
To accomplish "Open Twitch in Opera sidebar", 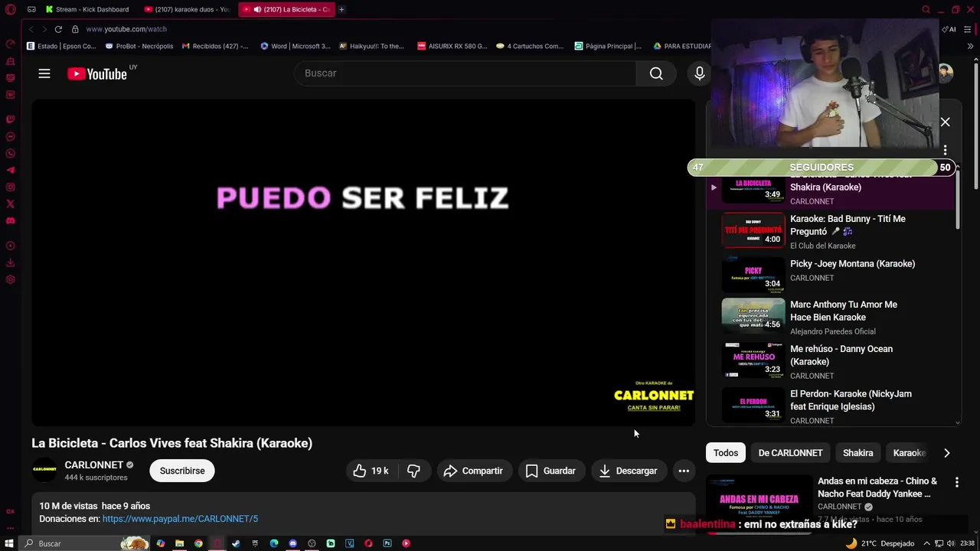I will [x=10, y=119].
